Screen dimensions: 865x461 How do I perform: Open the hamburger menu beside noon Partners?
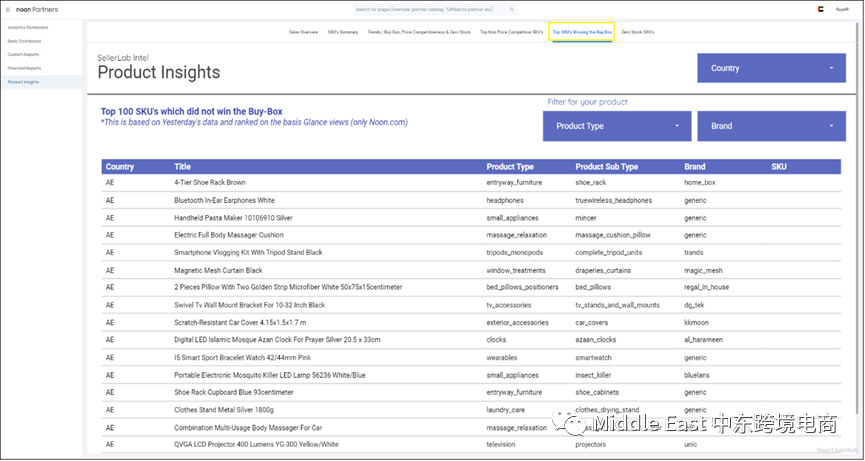pos(8,9)
